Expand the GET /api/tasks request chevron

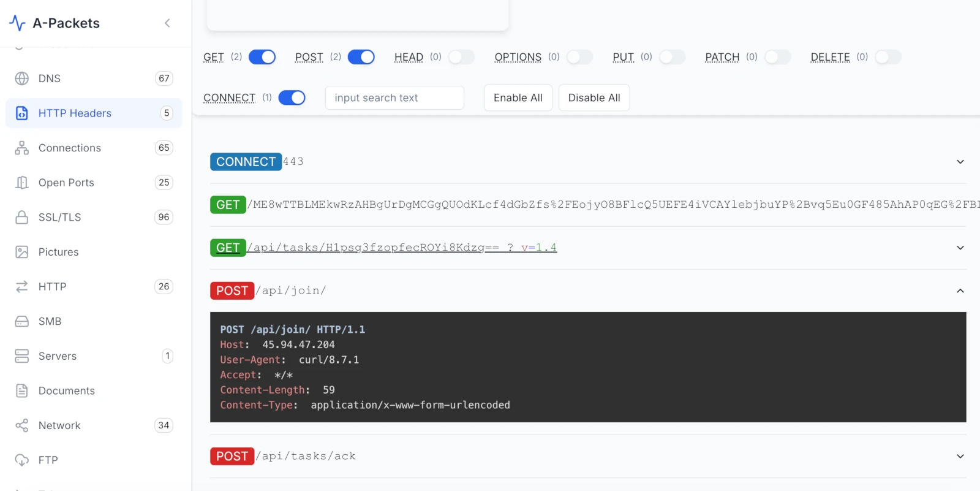[960, 248]
